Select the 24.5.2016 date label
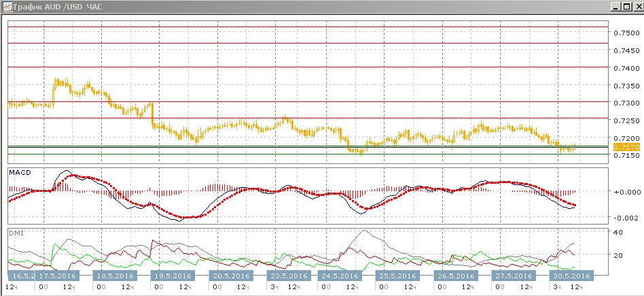Screen dimensions: 644x296 (339, 276)
